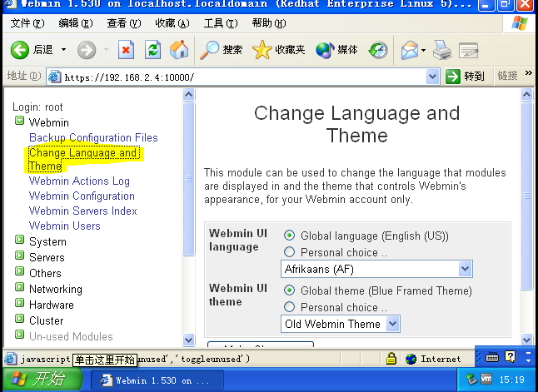Open Webmin Users link
The width and height of the screenshot is (538, 392).
click(64, 226)
